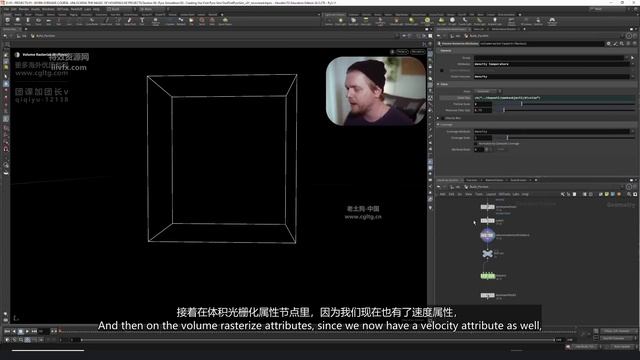Viewport: 640px width, 360px height.
Task: Expand the Velocity Blur section
Action: [x=438, y=118]
